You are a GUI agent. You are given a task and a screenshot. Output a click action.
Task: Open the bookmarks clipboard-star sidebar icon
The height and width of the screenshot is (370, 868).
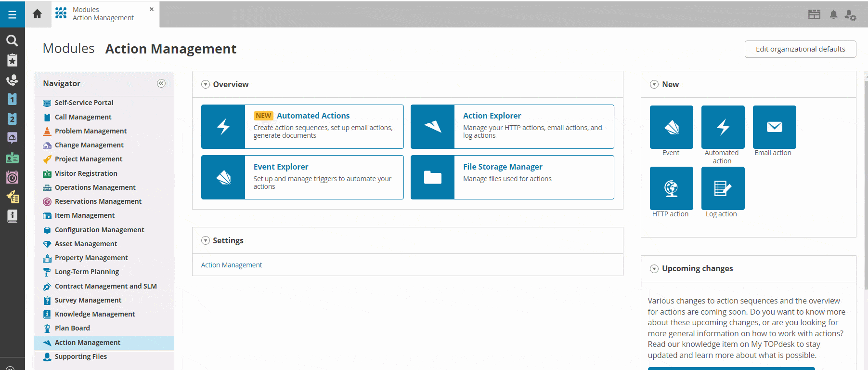pos(12,60)
